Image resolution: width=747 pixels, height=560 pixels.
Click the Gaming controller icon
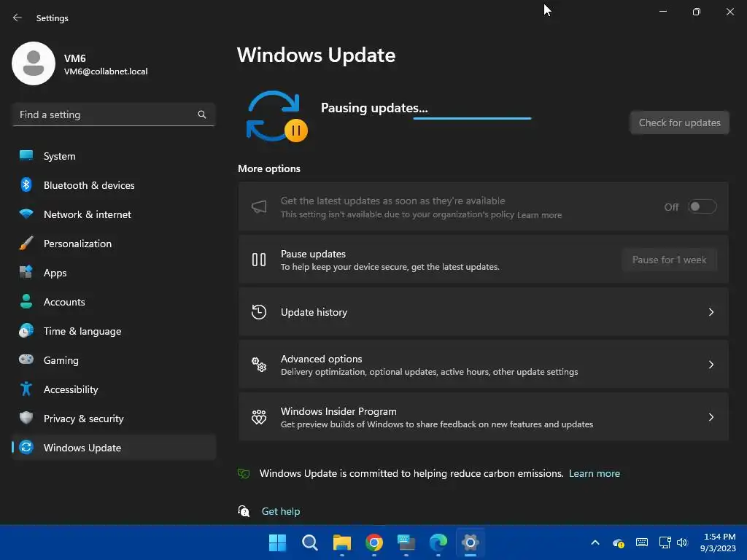tap(26, 359)
